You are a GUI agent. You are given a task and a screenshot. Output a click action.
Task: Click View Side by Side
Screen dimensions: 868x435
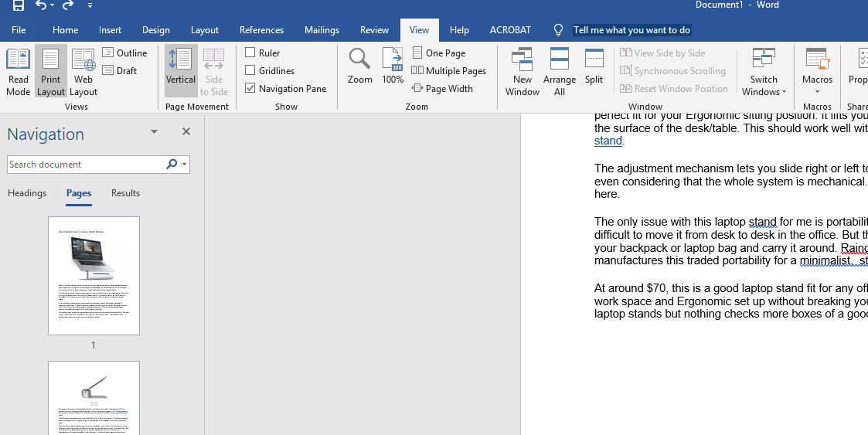coord(662,53)
